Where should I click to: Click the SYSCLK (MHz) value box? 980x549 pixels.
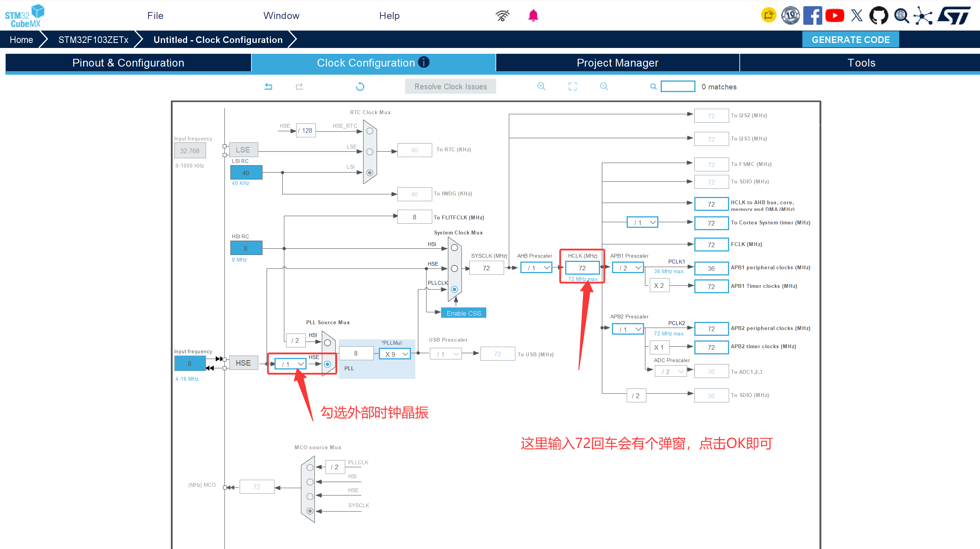[x=486, y=268]
